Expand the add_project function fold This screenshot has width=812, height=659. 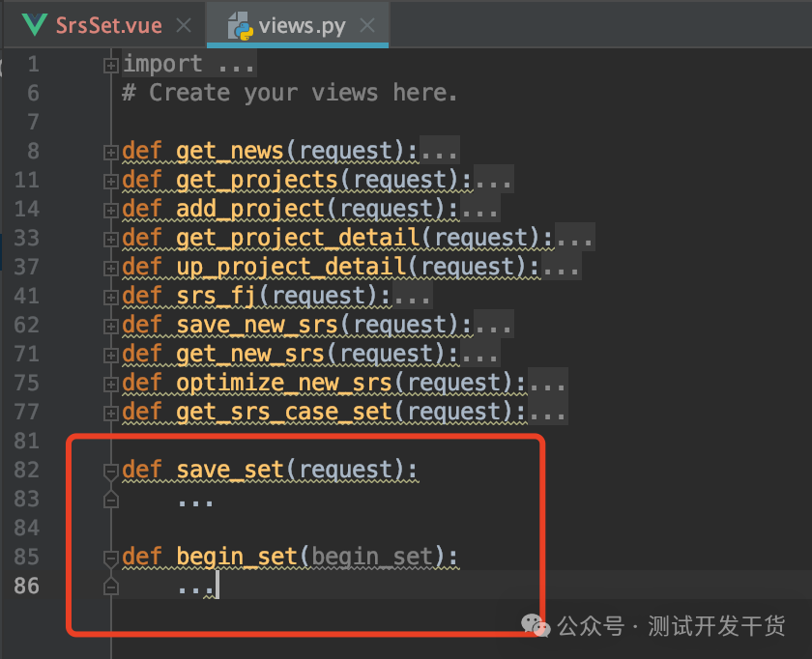pos(110,211)
